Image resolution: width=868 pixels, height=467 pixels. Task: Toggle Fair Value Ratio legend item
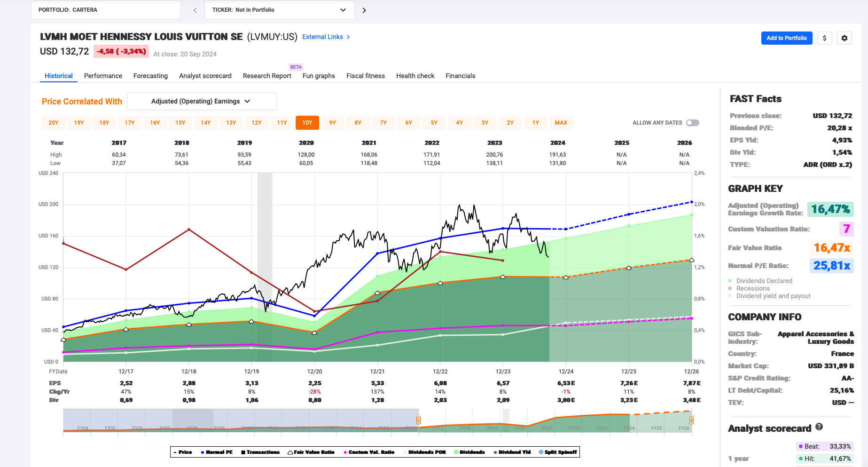311,452
